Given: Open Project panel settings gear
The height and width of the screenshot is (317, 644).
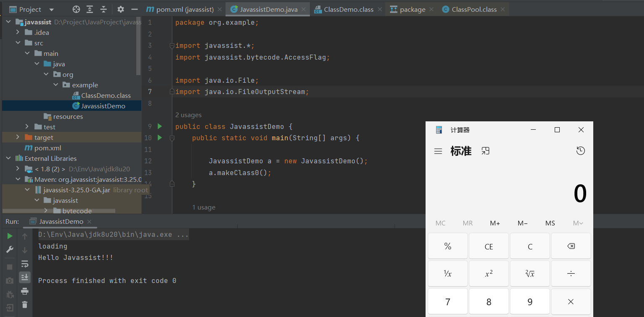Looking at the screenshot, I should (x=121, y=9).
